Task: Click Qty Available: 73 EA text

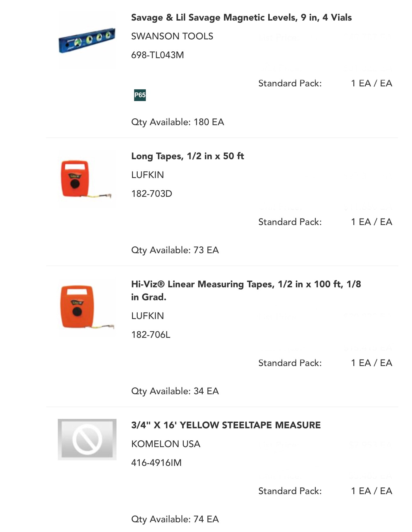Action: coord(175,250)
